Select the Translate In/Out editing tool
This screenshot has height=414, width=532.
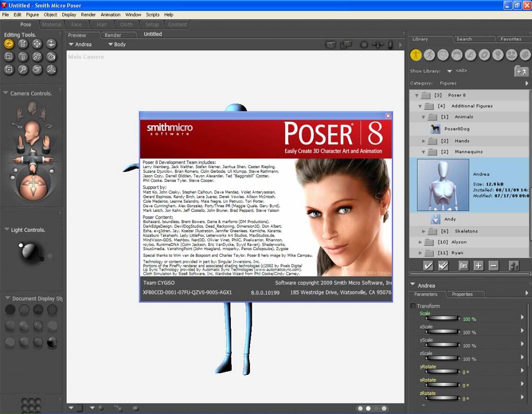pos(51,44)
